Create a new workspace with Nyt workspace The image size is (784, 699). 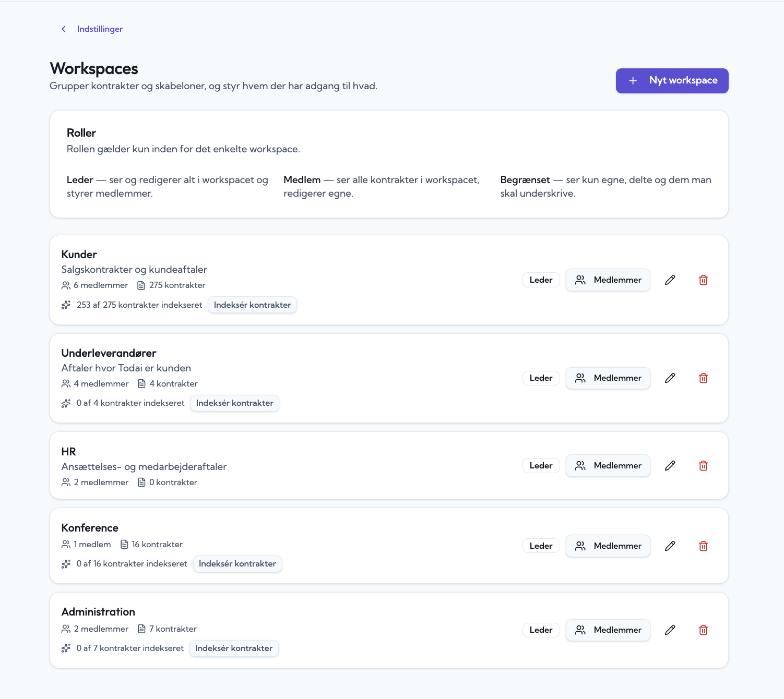672,81
